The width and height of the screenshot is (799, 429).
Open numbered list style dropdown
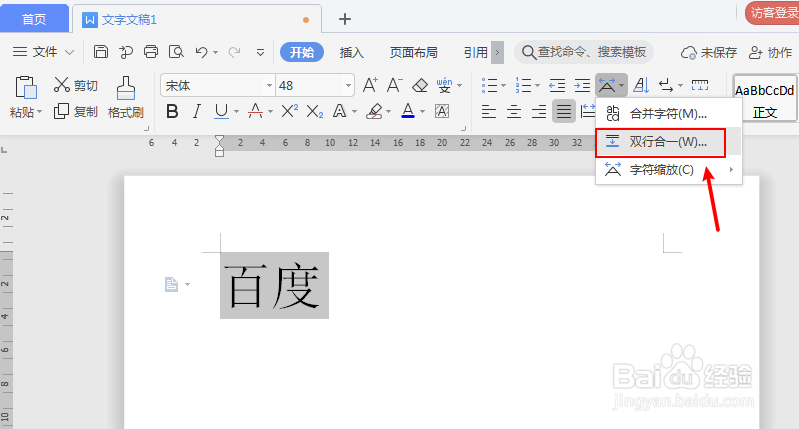537,86
